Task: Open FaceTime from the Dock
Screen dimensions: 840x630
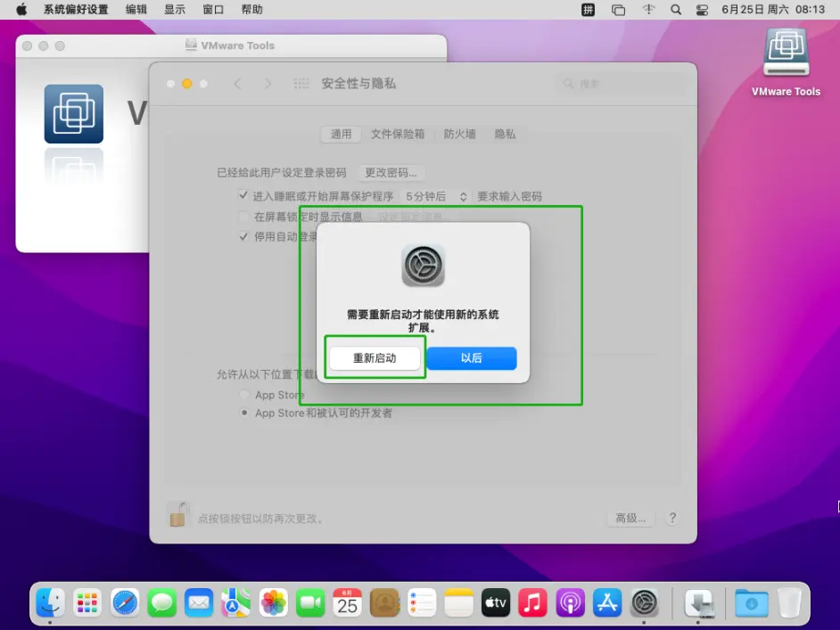Action: (310, 603)
